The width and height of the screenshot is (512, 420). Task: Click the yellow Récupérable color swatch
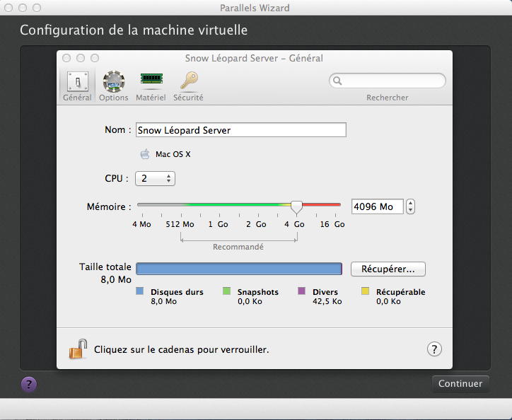coord(366,291)
